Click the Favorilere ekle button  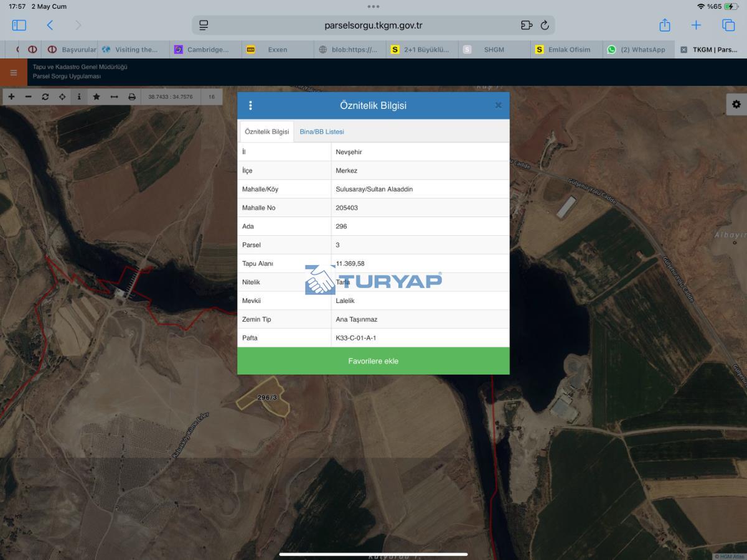click(374, 361)
